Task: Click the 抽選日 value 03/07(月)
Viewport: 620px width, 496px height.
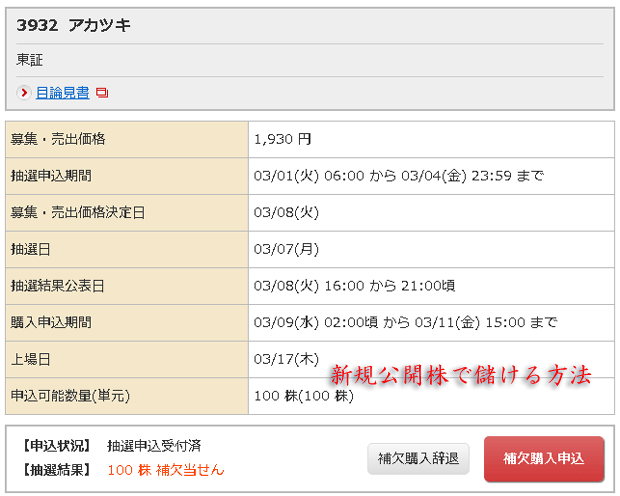Action: pos(286,249)
